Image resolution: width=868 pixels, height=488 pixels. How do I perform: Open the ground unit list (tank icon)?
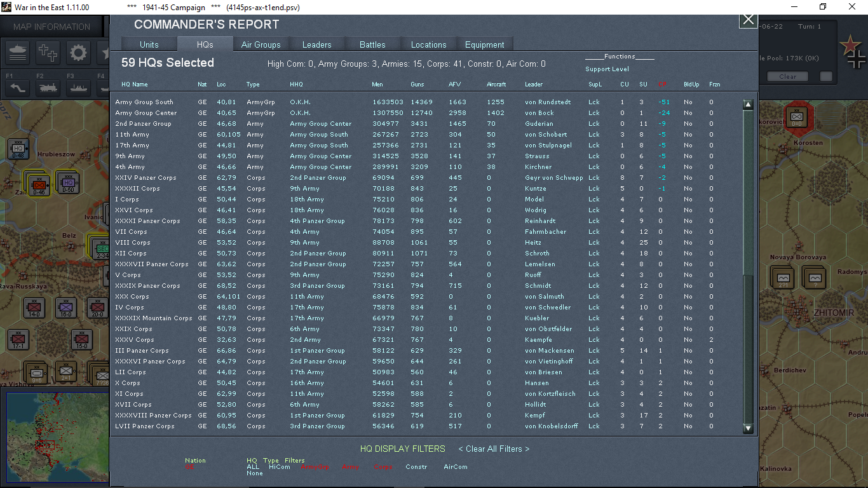tap(18, 53)
